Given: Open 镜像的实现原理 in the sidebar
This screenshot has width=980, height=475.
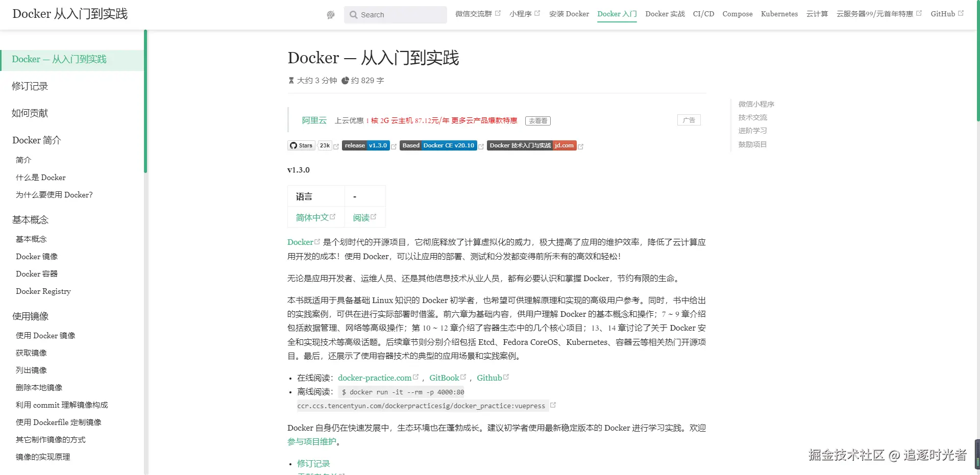Looking at the screenshot, I should [x=43, y=457].
